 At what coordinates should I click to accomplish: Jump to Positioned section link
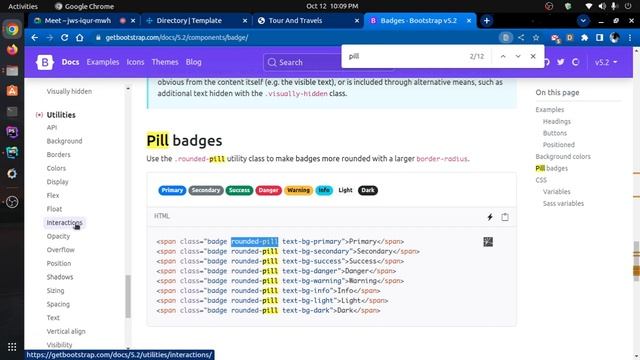[x=559, y=145]
